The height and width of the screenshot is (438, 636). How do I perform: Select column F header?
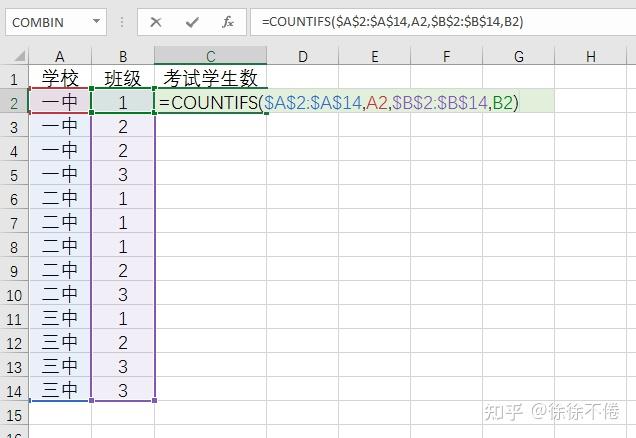pos(446,56)
